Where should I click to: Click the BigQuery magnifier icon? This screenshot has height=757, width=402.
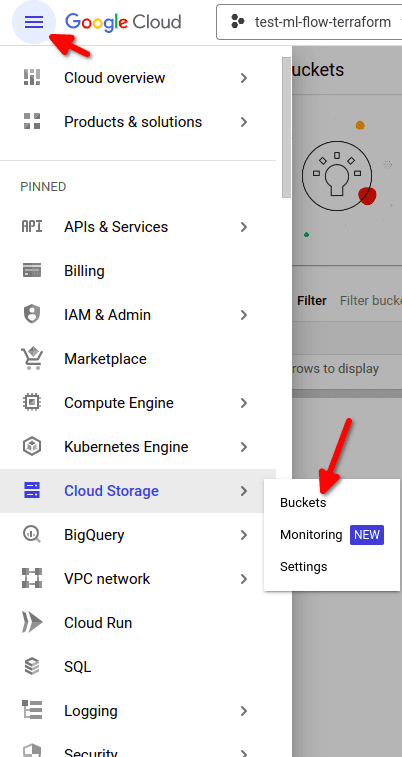(x=32, y=534)
